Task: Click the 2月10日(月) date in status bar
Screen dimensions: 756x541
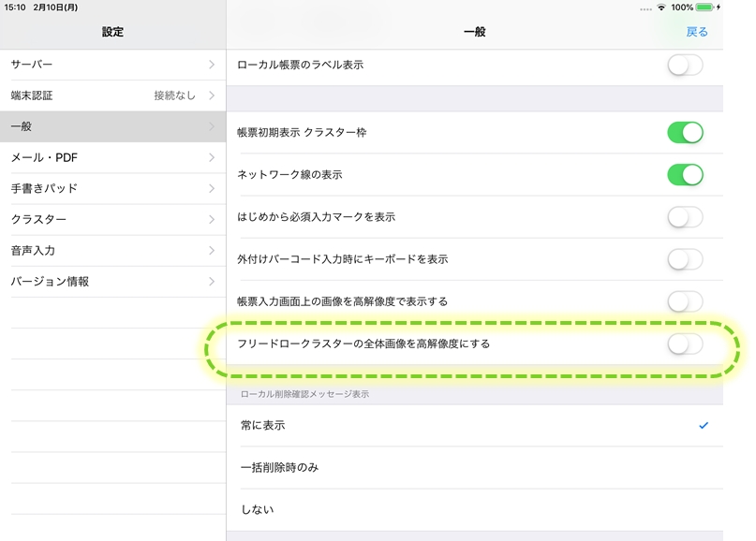Action: tap(55, 7)
